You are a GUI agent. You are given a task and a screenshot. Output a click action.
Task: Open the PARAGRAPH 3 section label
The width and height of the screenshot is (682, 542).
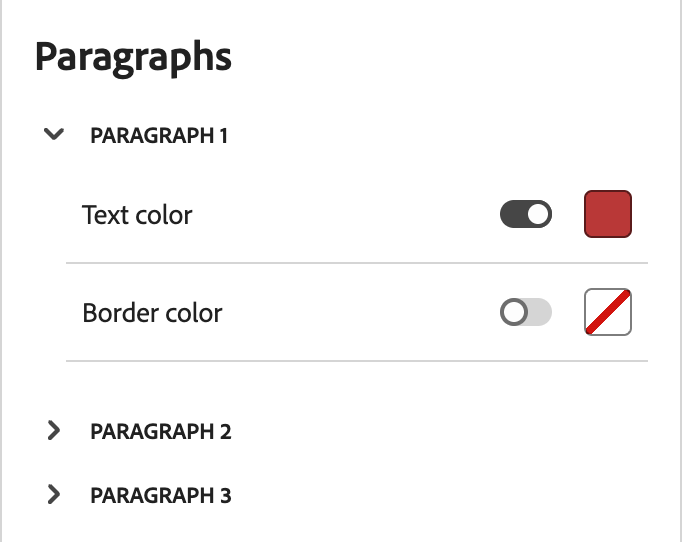(x=161, y=495)
